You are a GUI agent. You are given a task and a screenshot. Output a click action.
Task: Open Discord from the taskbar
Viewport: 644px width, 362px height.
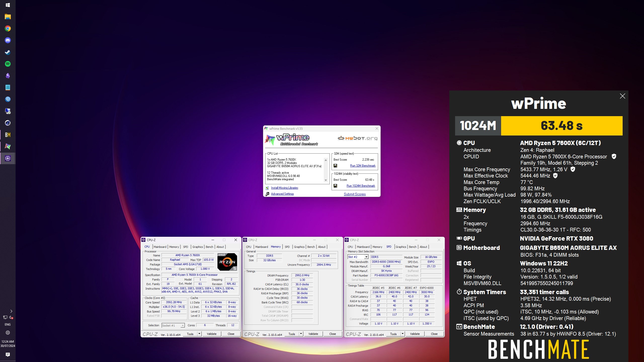point(8,40)
